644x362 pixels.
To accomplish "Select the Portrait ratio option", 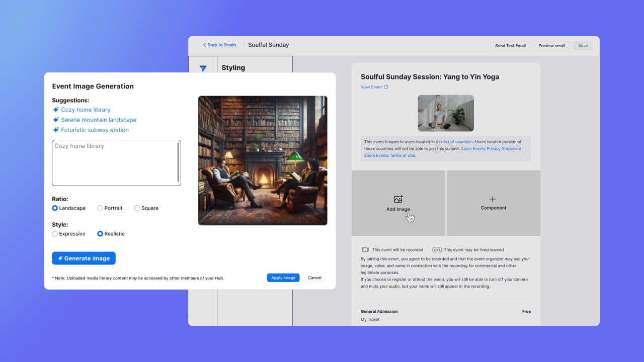I will (x=100, y=208).
